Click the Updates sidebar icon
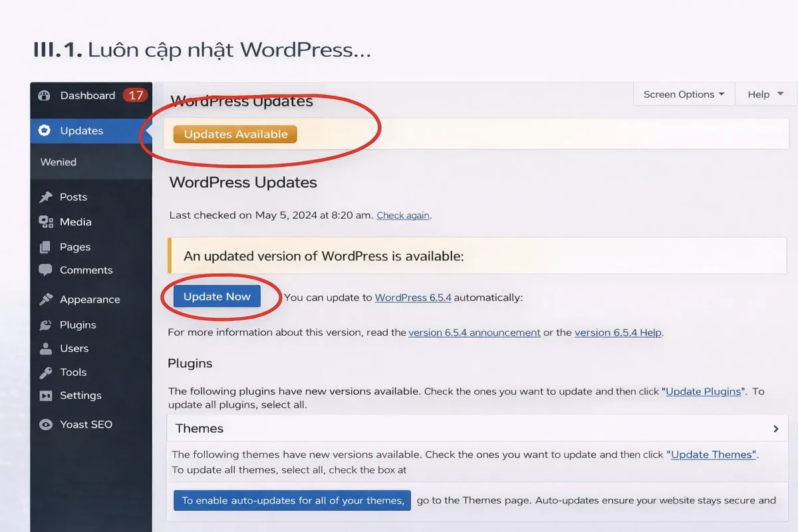This screenshot has width=798, height=532. [x=45, y=130]
